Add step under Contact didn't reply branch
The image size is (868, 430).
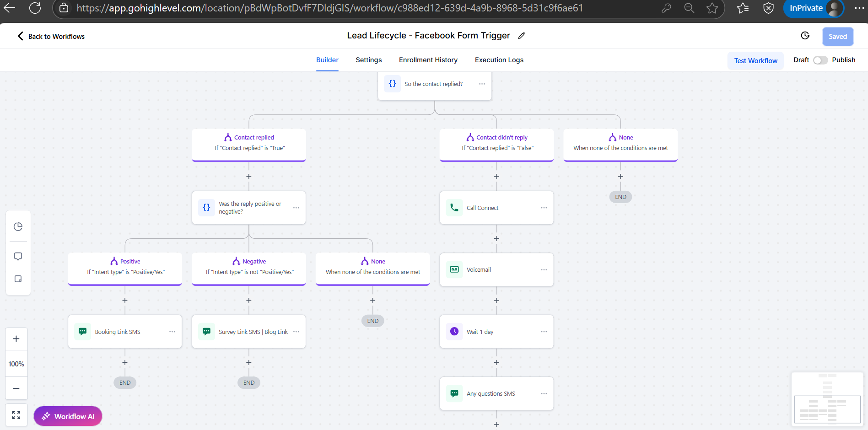point(496,176)
